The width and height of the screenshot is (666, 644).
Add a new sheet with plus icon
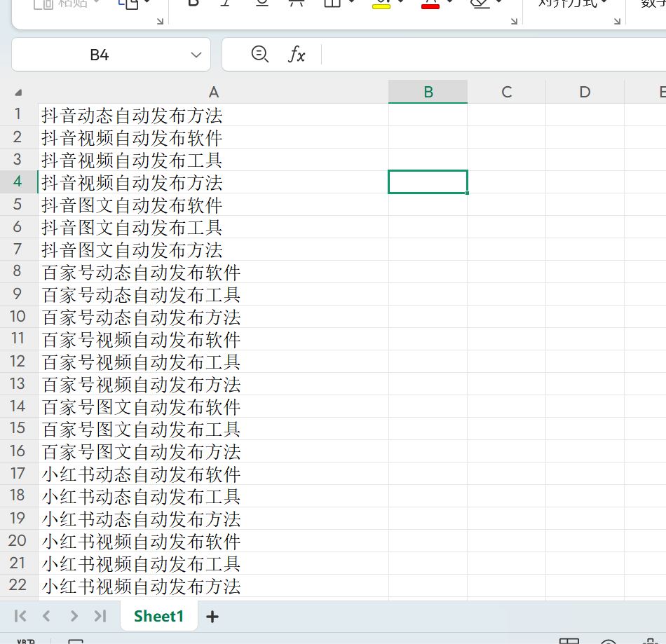[x=212, y=617]
